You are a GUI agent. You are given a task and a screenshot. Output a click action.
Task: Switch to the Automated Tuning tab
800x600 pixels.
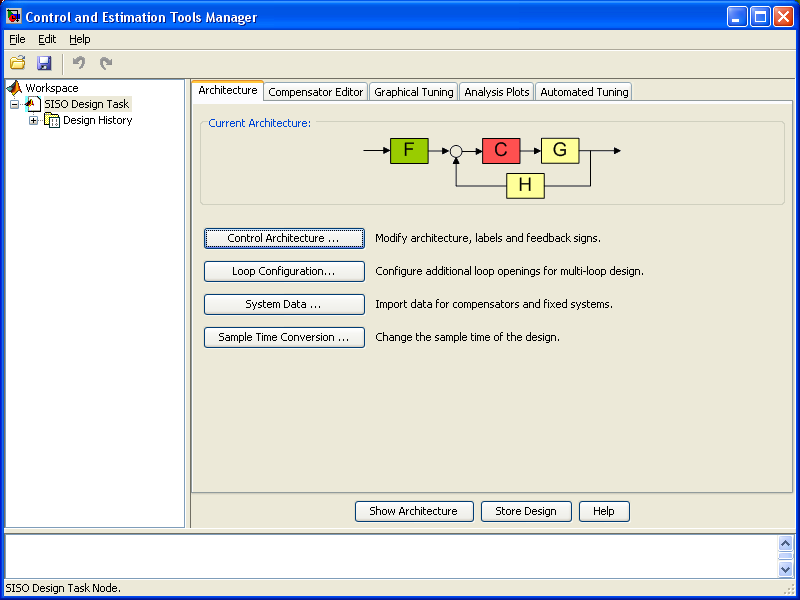coord(584,92)
